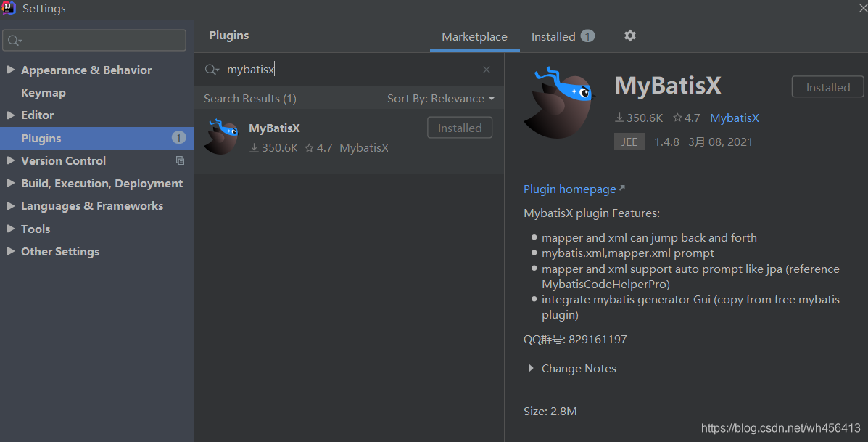868x442 pixels.
Task: Click the QQ群号: 829161197 text
Action: click(x=575, y=339)
